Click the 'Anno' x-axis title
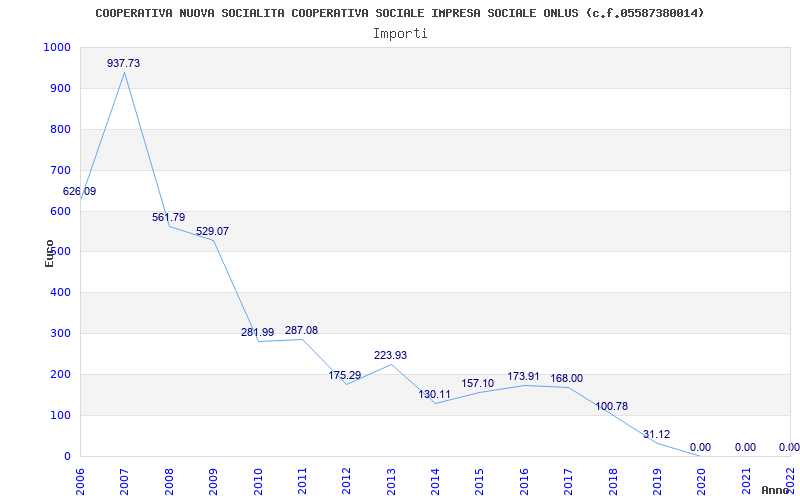 point(775,490)
